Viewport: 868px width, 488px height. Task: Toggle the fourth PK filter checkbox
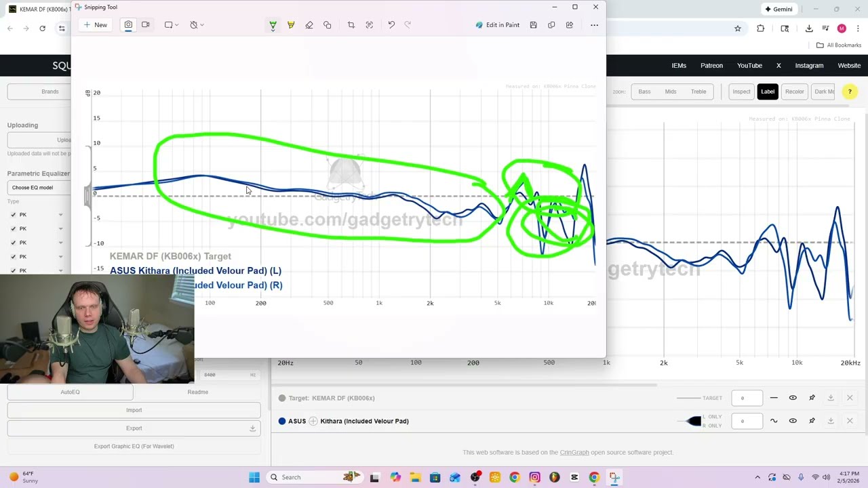(13, 257)
